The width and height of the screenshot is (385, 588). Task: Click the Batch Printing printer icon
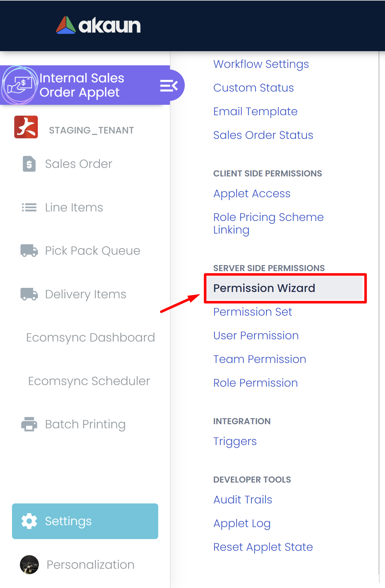pyautogui.click(x=29, y=424)
